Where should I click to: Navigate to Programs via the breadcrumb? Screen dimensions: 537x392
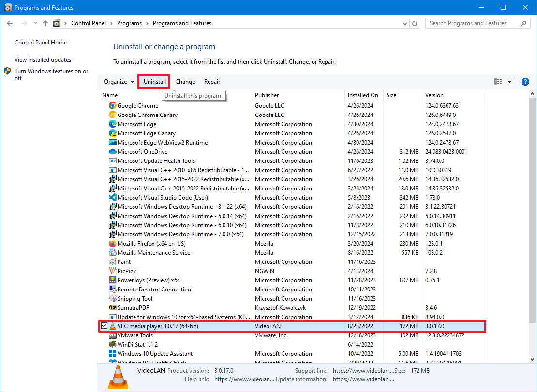pyautogui.click(x=129, y=23)
